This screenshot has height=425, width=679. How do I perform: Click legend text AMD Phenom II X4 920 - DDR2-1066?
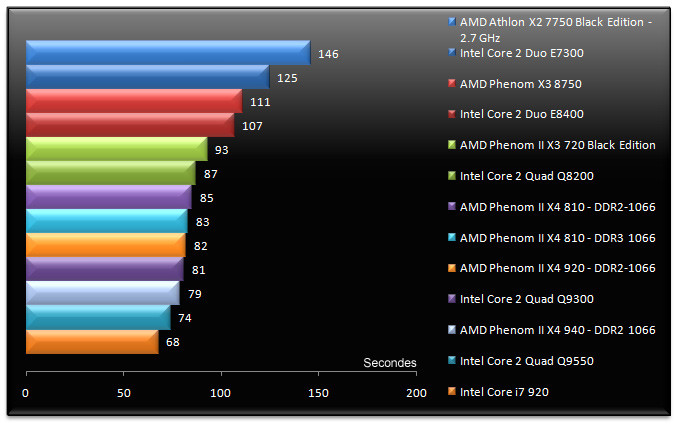[x=557, y=268]
